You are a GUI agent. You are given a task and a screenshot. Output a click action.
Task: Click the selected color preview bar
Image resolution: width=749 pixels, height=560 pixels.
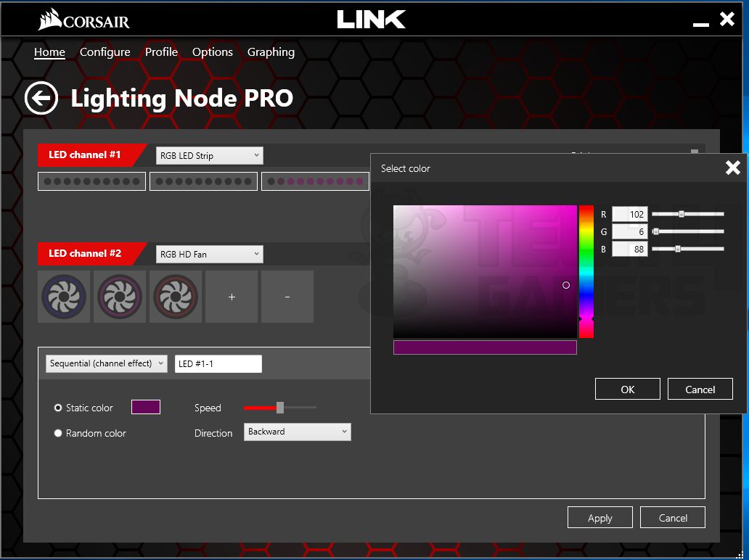coord(485,347)
